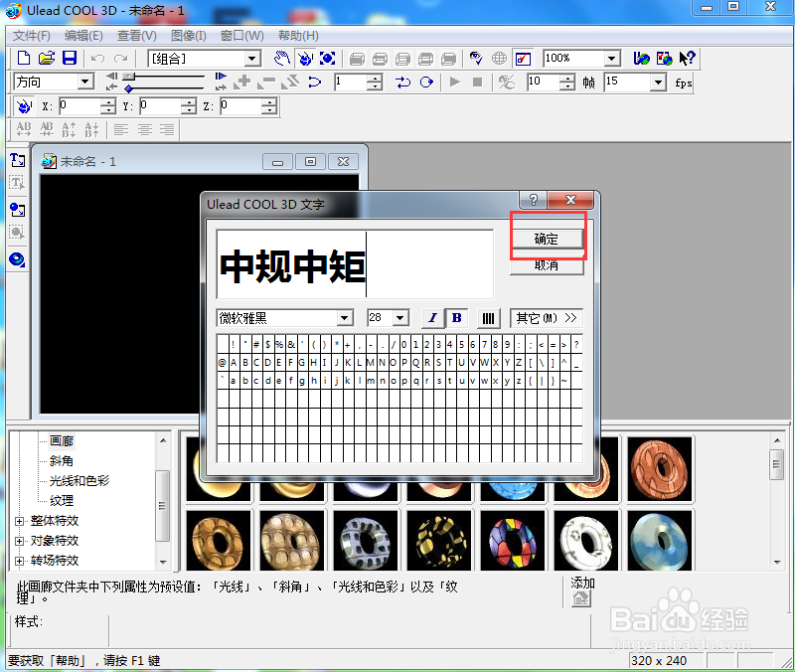Click the Edit graphics tool in sidebar

tap(17, 233)
